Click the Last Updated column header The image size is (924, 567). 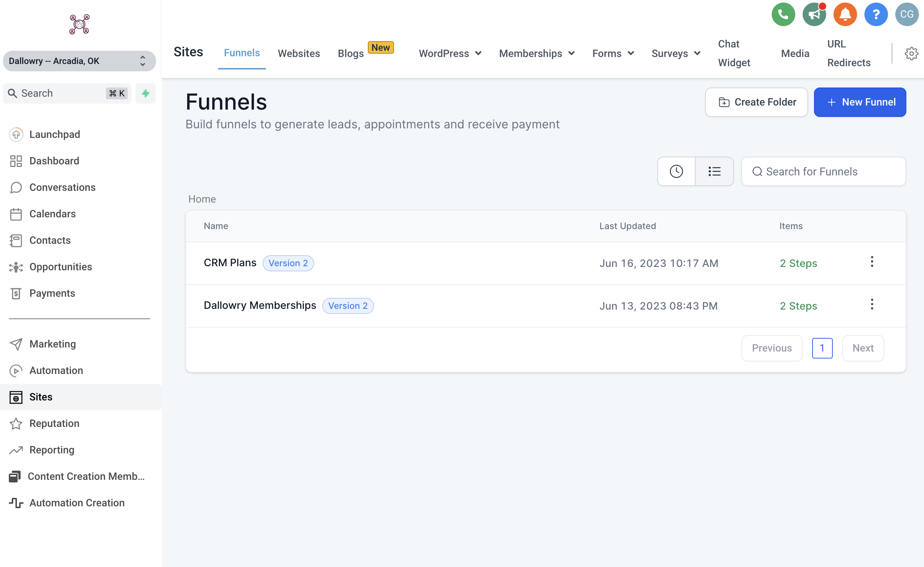[x=627, y=226]
